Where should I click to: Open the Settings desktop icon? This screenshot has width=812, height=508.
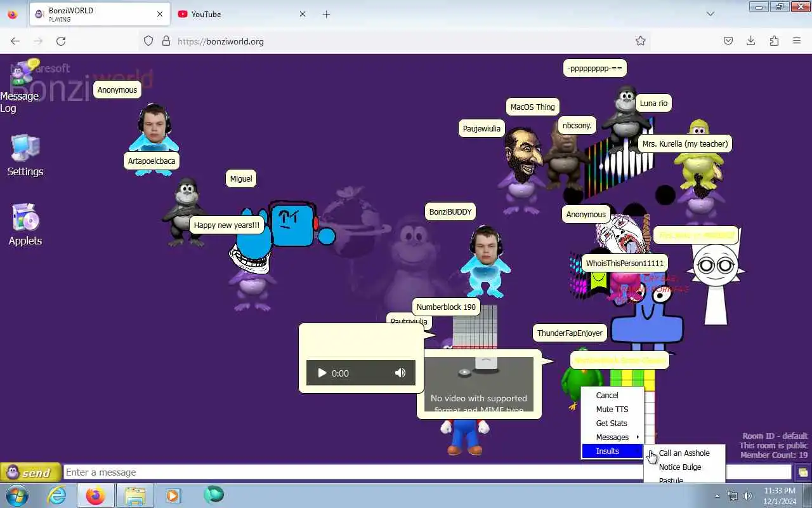pyautogui.click(x=25, y=155)
